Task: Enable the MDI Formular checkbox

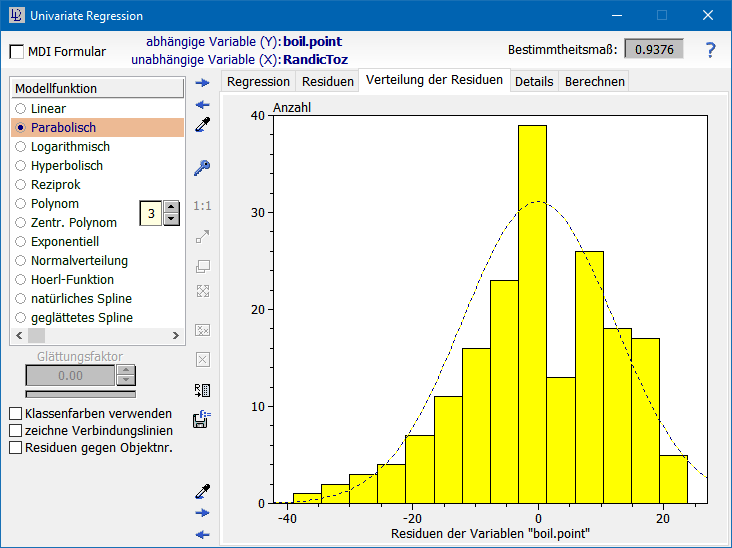Action: click(17, 52)
